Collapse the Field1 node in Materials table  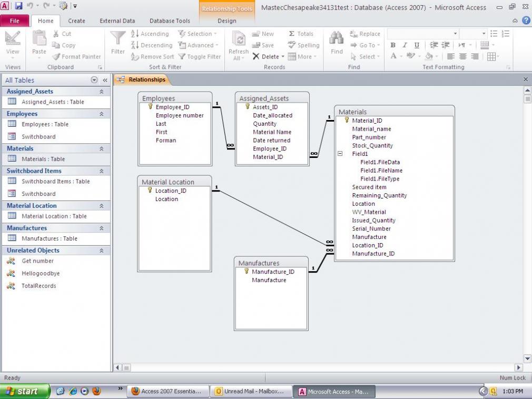pos(340,154)
